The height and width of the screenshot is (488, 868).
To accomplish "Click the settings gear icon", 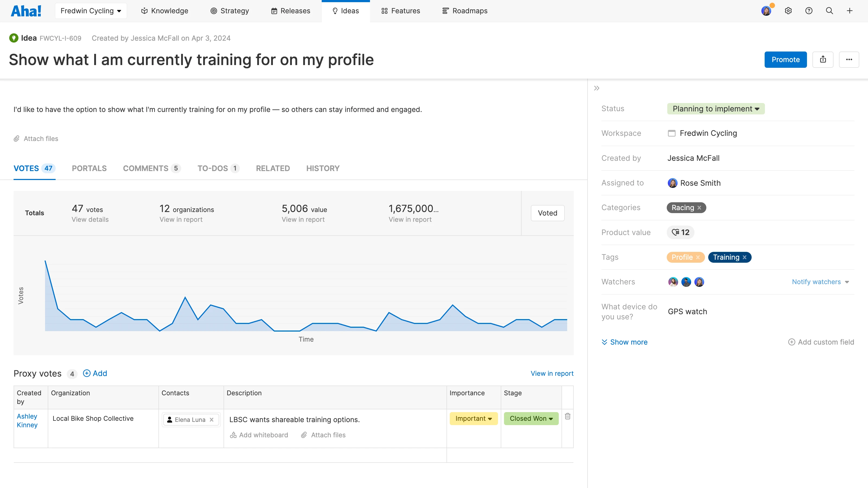I will point(788,11).
